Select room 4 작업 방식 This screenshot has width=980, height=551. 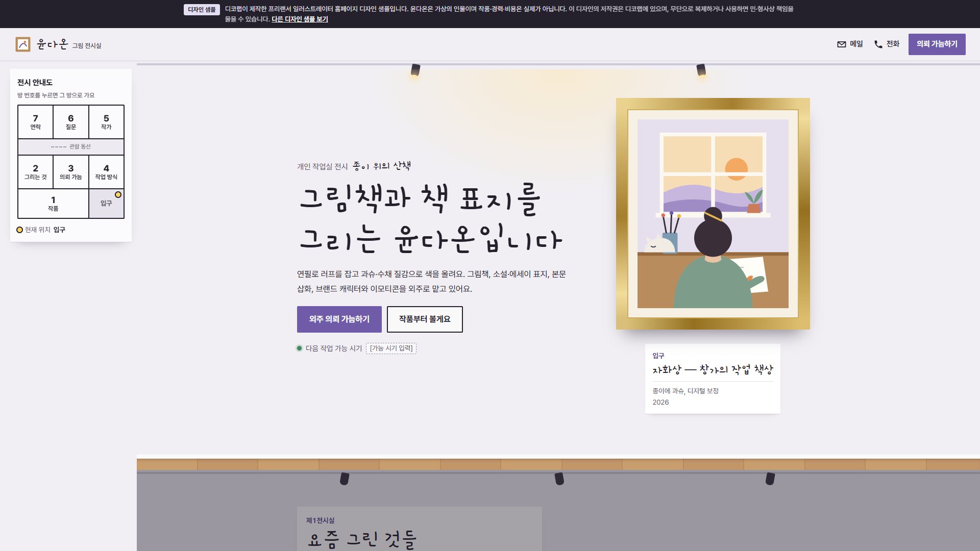point(106,172)
